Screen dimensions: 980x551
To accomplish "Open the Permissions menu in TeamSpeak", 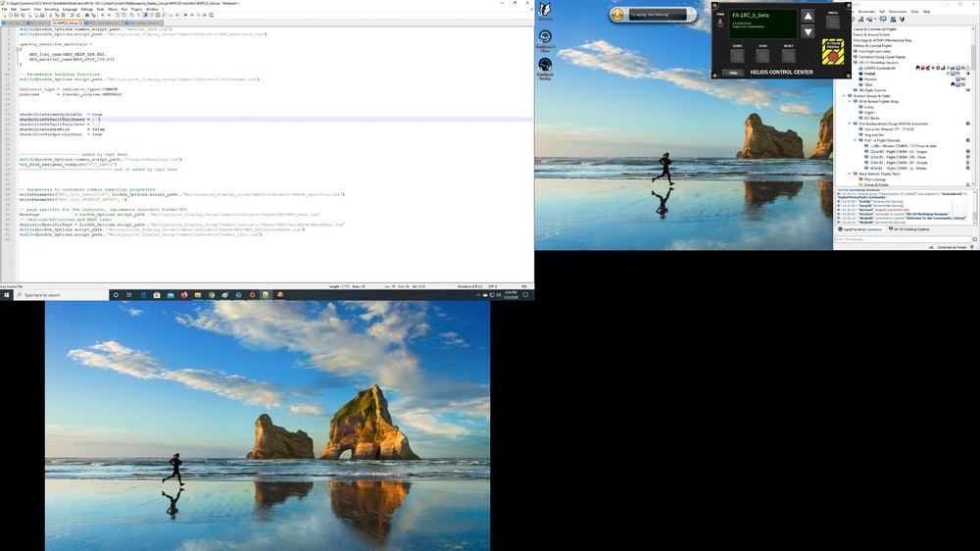I will [898, 11].
